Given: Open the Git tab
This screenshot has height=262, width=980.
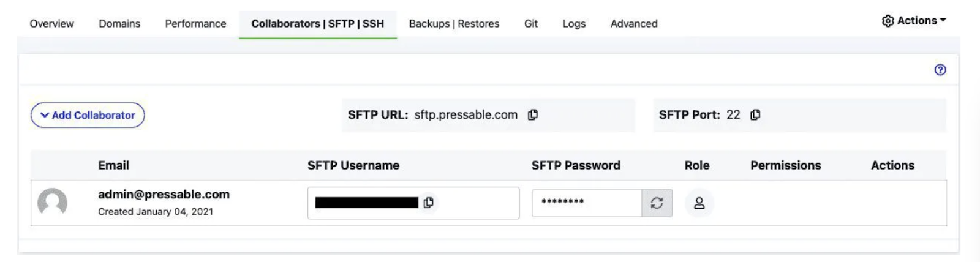Looking at the screenshot, I should coord(531,24).
